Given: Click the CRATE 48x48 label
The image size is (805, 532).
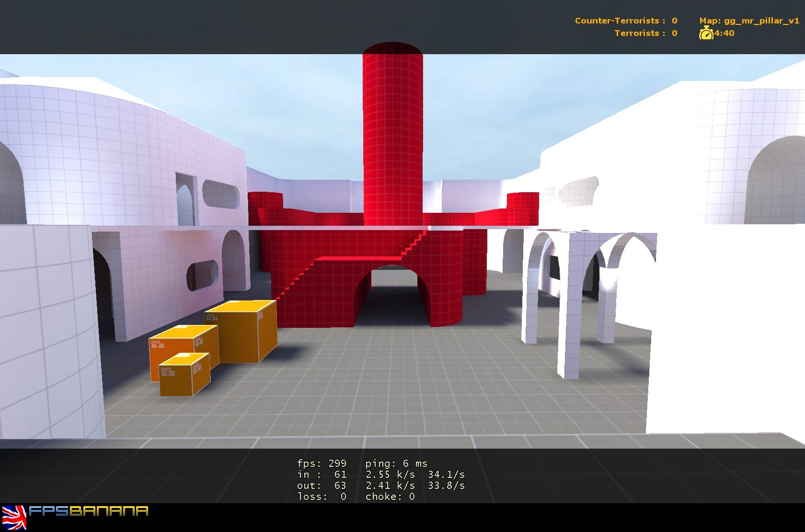Looking at the screenshot, I should [x=157, y=343].
